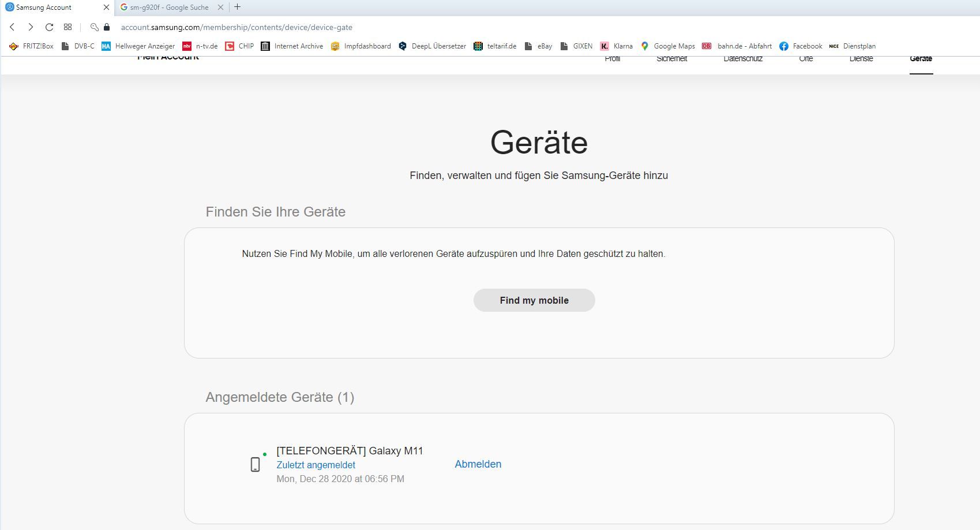Open the Impfdashboard bookmark
The image size is (980, 530).
coord(361,46)
